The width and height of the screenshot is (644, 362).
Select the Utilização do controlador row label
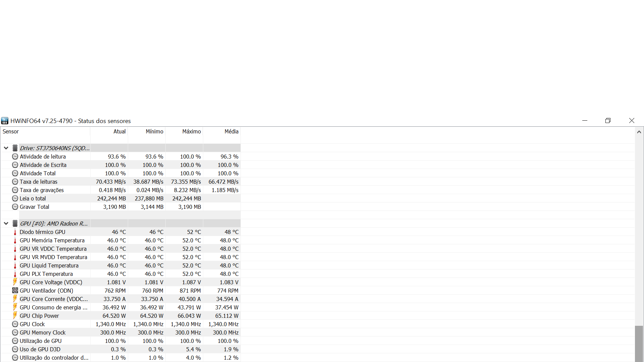pyautogui.click(x=54, y=358)
